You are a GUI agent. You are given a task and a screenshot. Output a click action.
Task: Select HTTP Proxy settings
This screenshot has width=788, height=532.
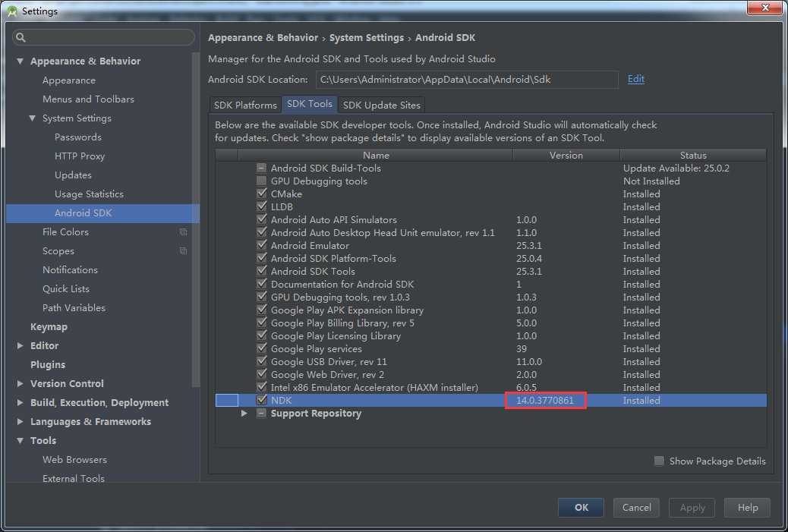[x=80, y=156]
